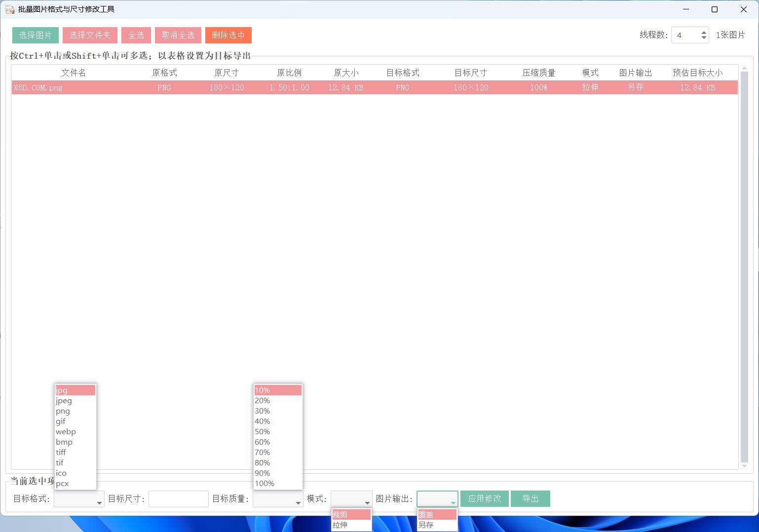Viewport: 759px width, 532px height.
Task: Click the red 删除选中 delete button
Action: [x=228, y=35]
